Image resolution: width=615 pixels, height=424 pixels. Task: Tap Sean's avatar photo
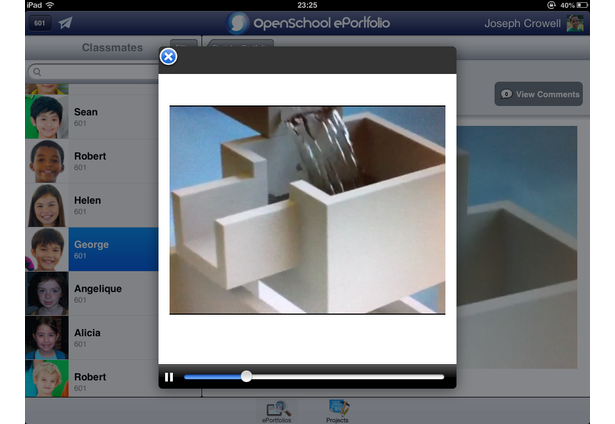point(47,117)
